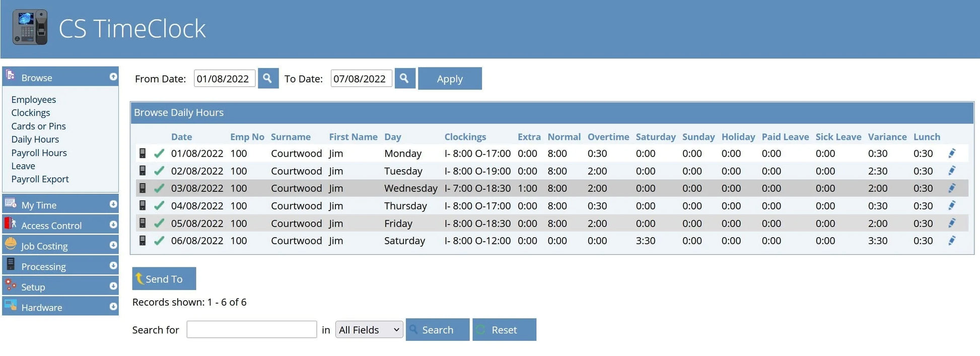Click the Search button
Screen dimensions: 980x356
(x=438, y=330)
